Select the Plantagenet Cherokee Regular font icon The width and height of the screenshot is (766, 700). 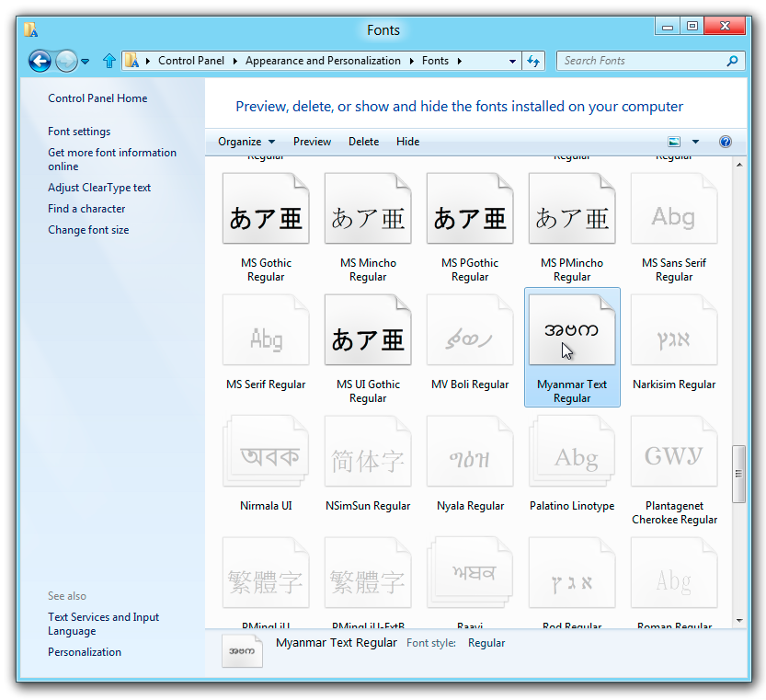pos(674,452)
